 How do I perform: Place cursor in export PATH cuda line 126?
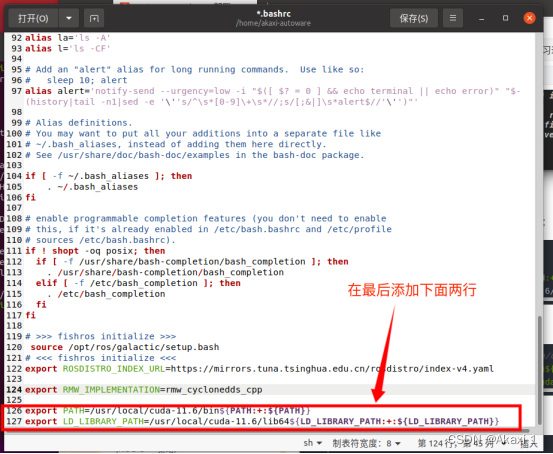tap(168, 411)
